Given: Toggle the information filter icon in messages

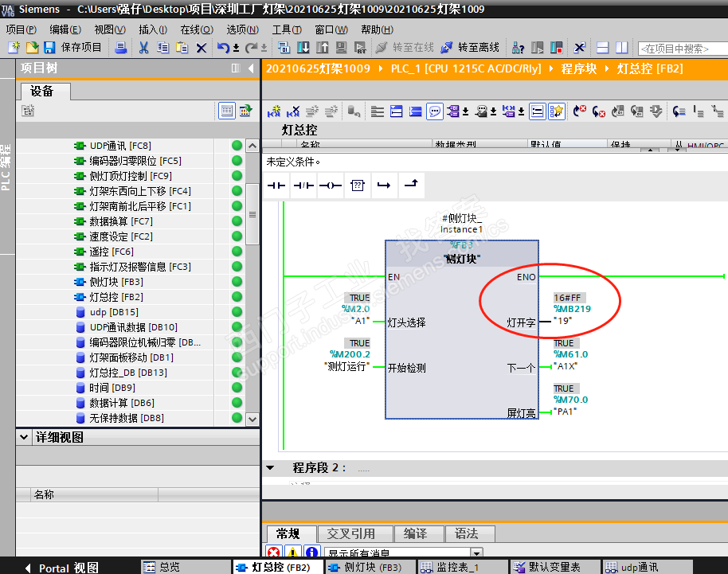Looking at the screenshot, I should pos(311,553).
